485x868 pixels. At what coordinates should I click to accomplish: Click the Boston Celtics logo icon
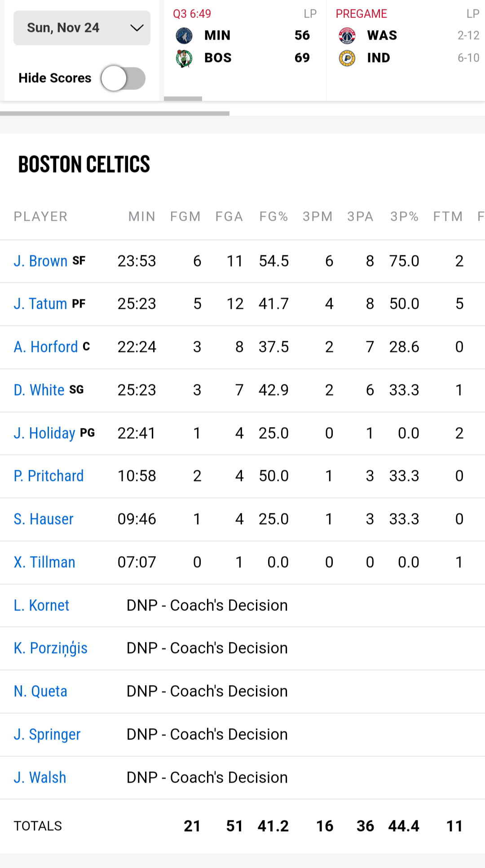click(x=184, y=58)
